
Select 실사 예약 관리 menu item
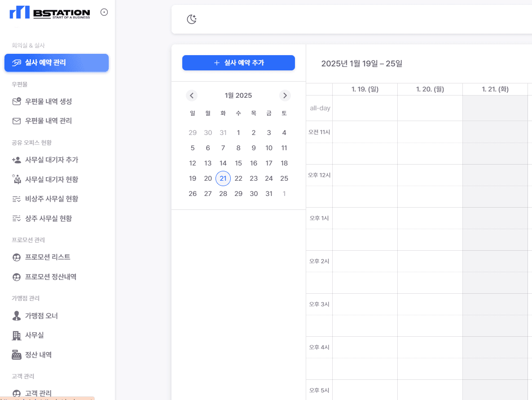(x=57, y=63)
